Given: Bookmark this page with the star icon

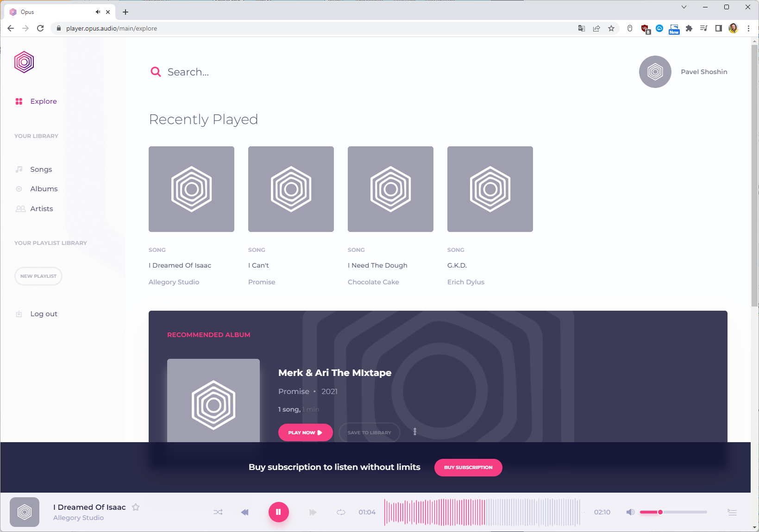Looking at the screenshot, I should tap(611, 28).
